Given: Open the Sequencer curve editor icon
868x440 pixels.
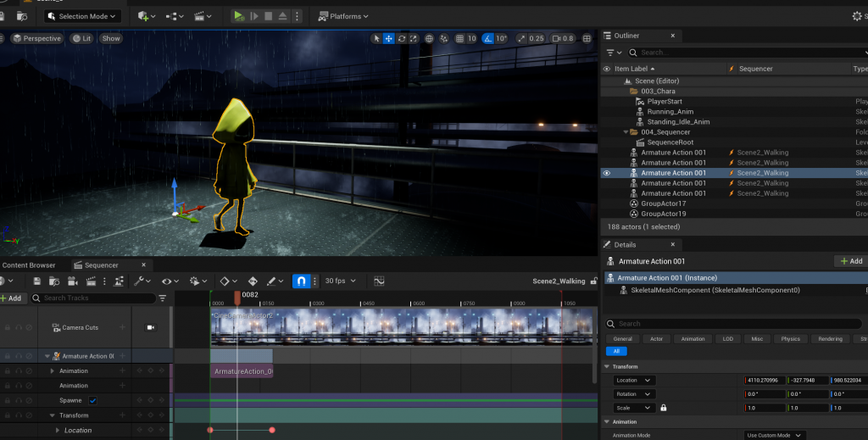Looking at the screenshot, I should coord(379,281).
